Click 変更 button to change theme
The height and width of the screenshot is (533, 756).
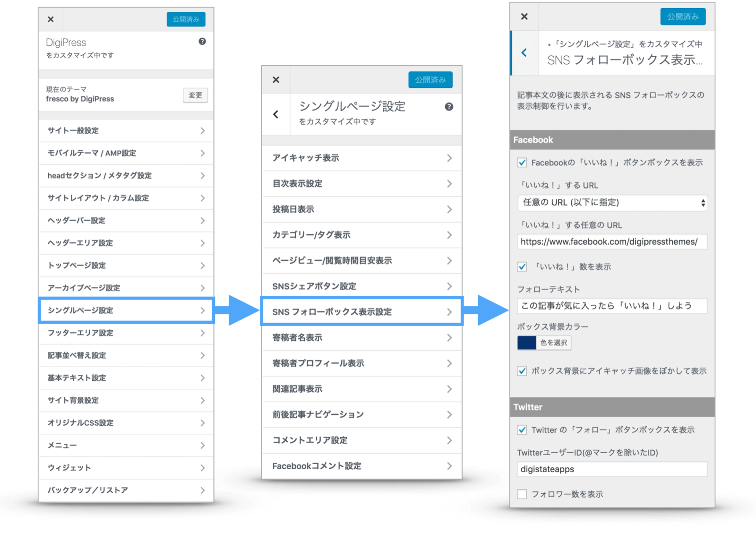(195, 95)
